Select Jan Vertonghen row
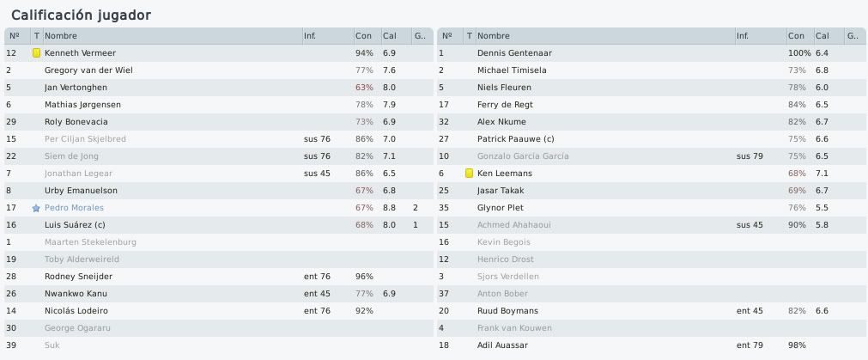The height and width of the screenshot is (360, 868). point(219,88)
